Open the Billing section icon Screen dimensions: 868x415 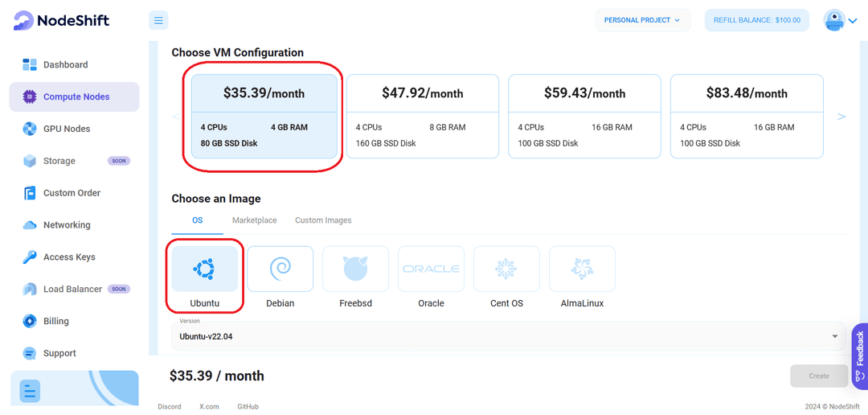coord(30,321)
